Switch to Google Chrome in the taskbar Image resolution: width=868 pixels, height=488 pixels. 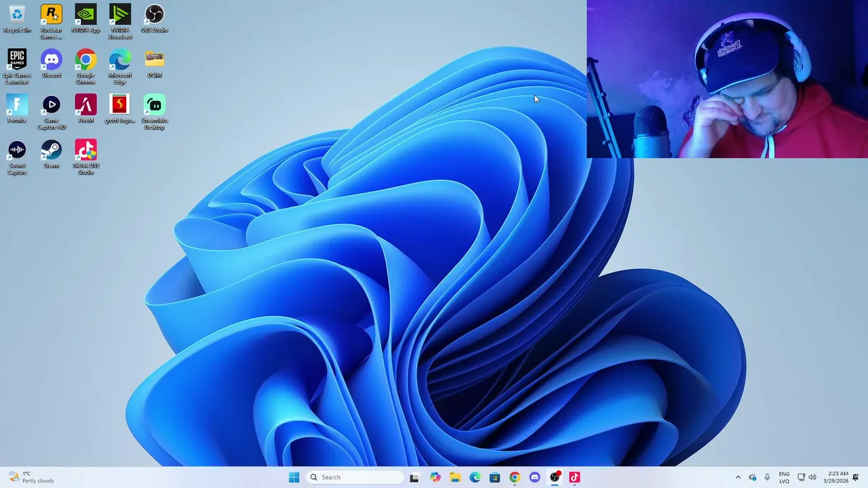515,477
